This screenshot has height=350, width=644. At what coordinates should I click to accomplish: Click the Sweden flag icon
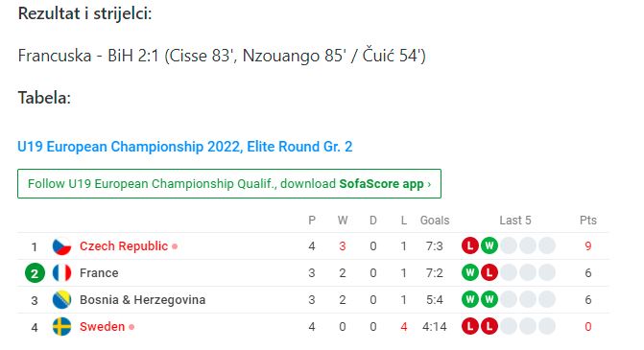coord(62,327)
